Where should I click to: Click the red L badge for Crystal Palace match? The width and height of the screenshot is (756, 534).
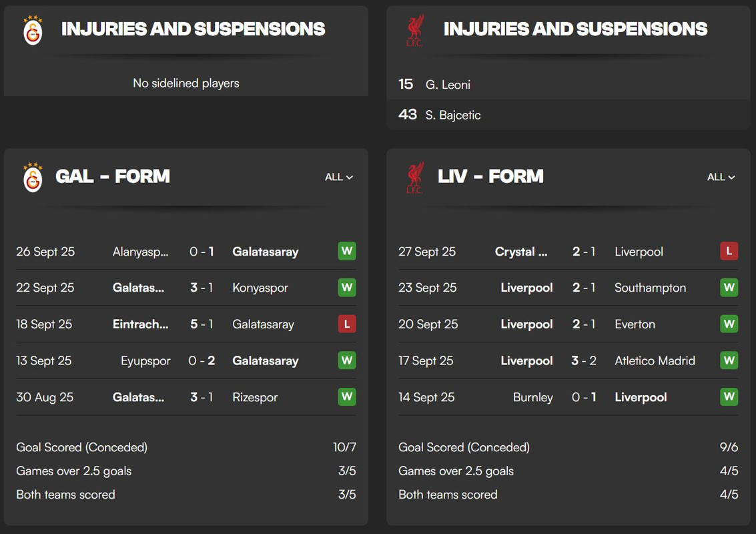729,252
